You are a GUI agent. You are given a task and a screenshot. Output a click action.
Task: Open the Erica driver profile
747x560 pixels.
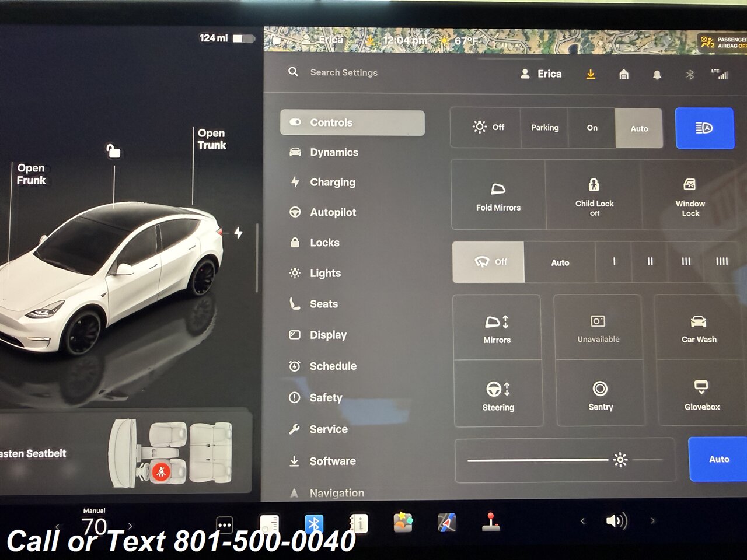pos(541,73)
